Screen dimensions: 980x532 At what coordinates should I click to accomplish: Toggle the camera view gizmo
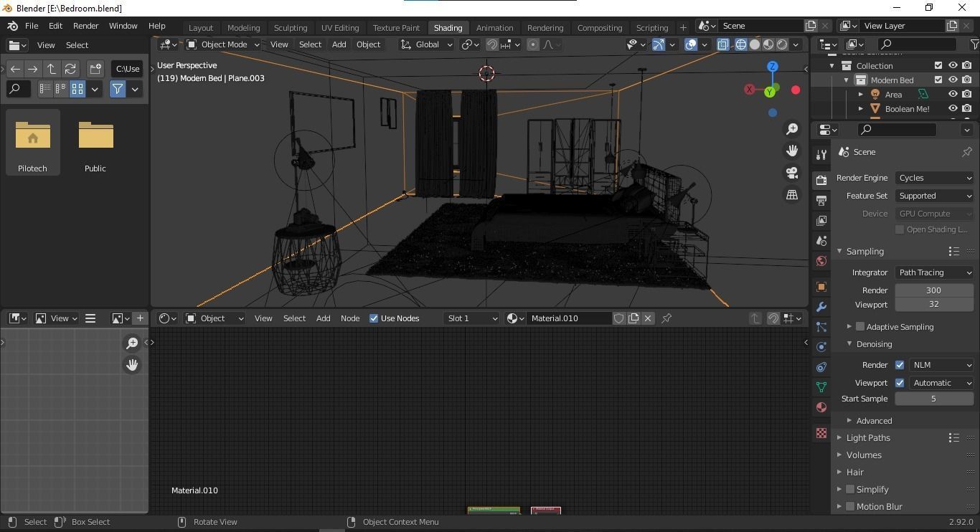[792, 173]
